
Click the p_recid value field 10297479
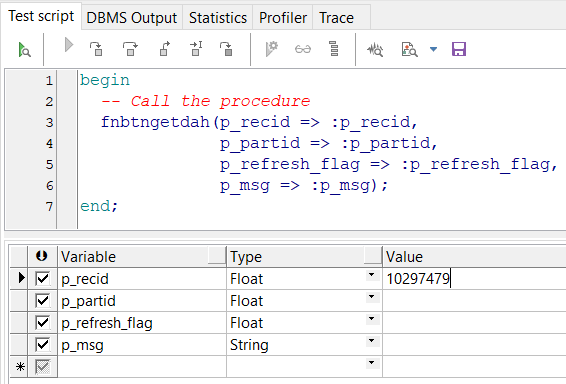click(474, 279)
